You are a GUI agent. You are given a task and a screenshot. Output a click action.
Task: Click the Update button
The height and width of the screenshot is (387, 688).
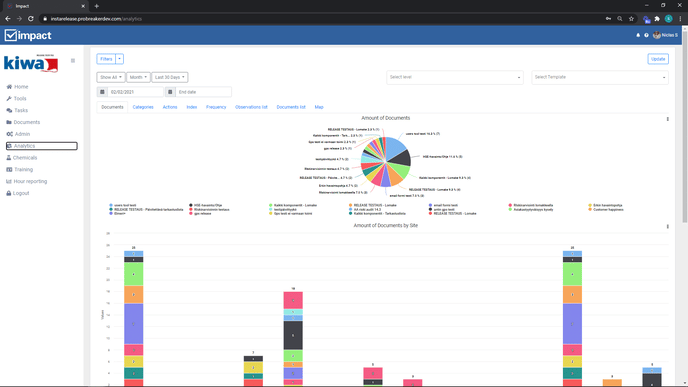coord(658,59)
